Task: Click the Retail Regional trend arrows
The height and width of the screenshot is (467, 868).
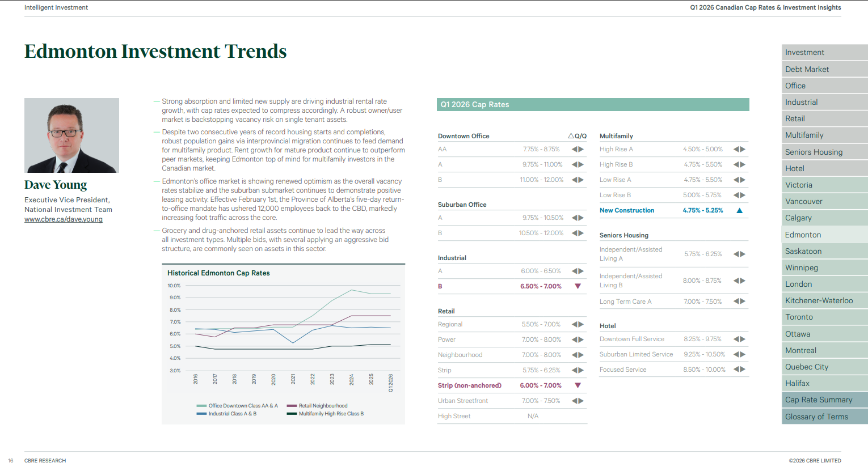Action: [578, 324]
